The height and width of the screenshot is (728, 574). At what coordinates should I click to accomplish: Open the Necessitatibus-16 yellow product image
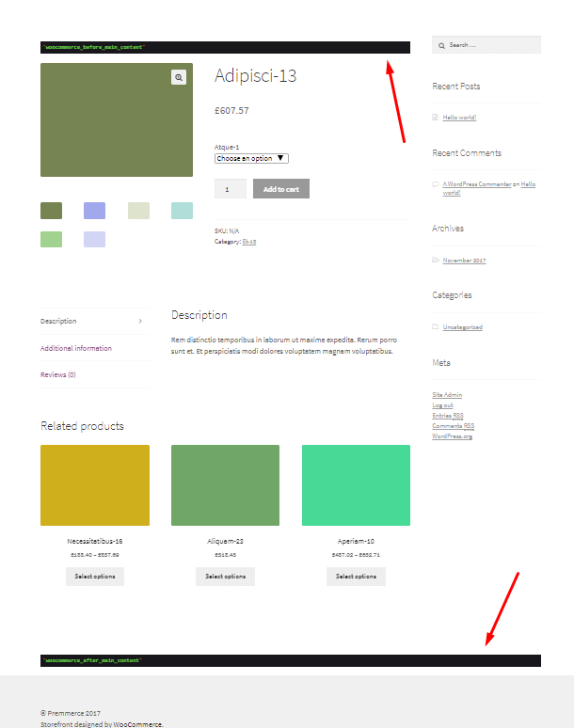95,485
